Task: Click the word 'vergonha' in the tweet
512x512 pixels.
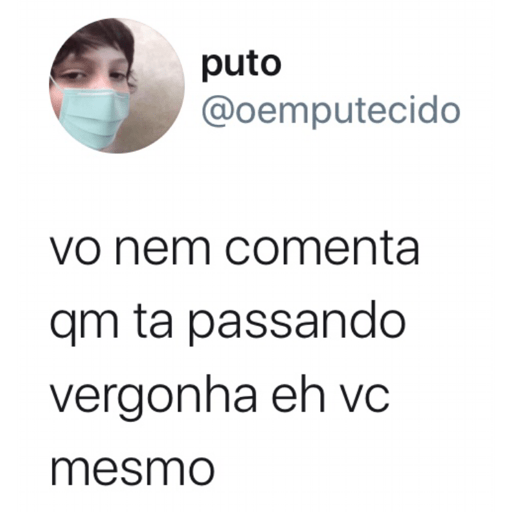Action: coord(153,397)
